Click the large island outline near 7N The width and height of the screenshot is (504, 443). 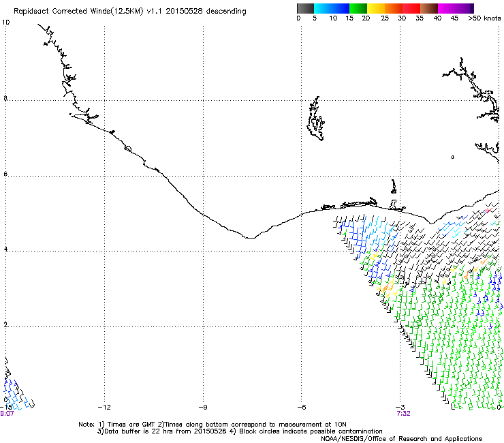[x=315, y=119]
